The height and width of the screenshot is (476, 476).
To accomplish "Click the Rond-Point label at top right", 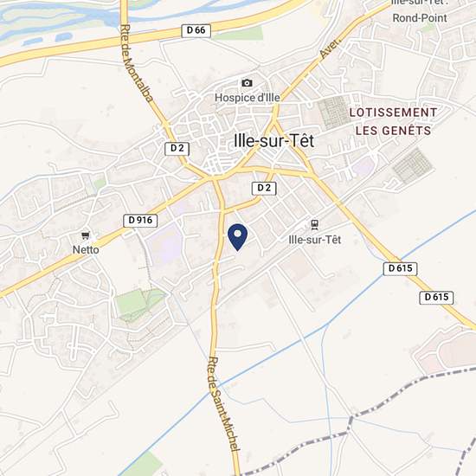I will click(x=420, y=18).
